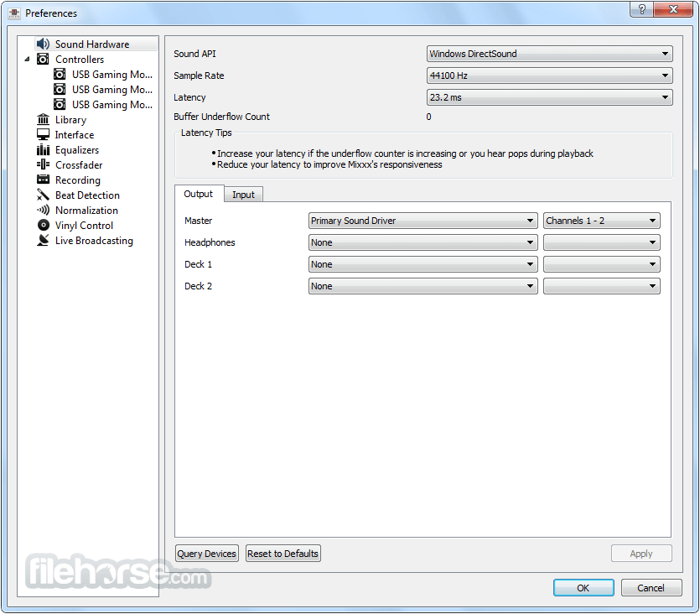Click the help question mark button
Image resolution: width=700 pixels, height=614 pixels.
click(641, 9)
